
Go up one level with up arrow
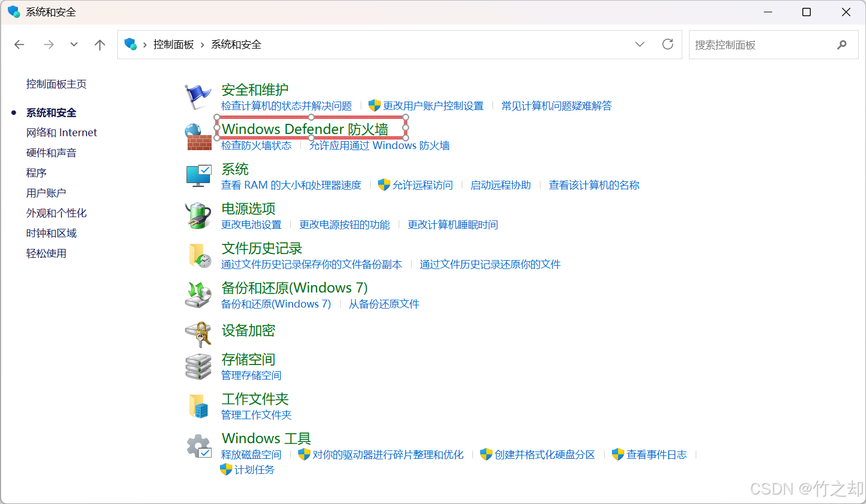tap(100, 45)
